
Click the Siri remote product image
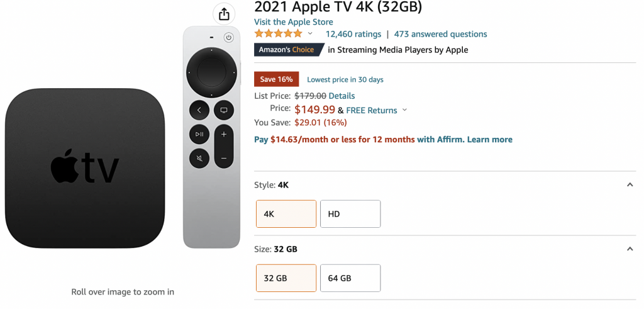[211, 137]
